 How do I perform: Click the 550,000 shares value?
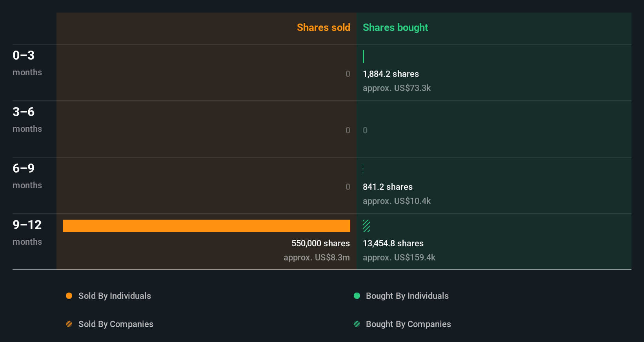click(x=320, y=243)
